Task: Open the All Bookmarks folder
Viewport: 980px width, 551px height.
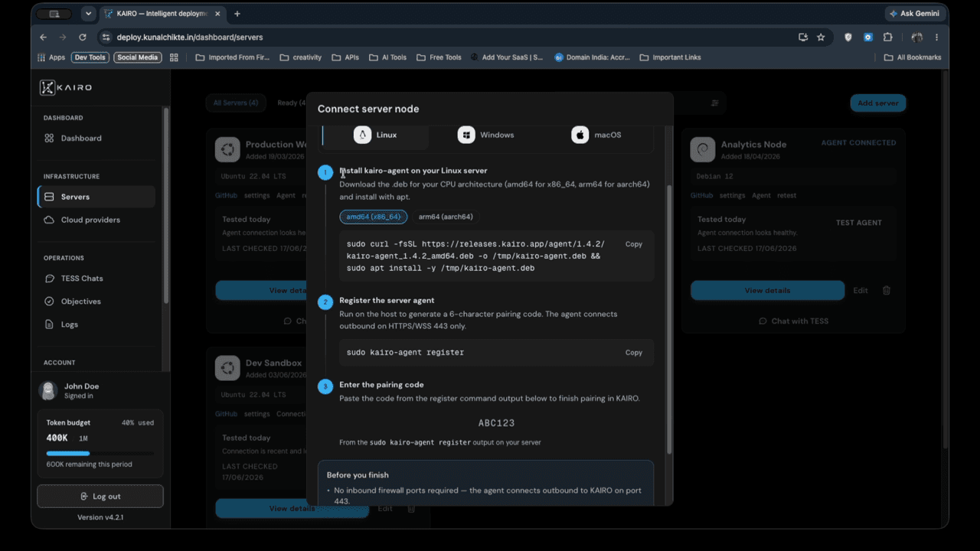Action: pyautogui.click(x=913, y=57)
